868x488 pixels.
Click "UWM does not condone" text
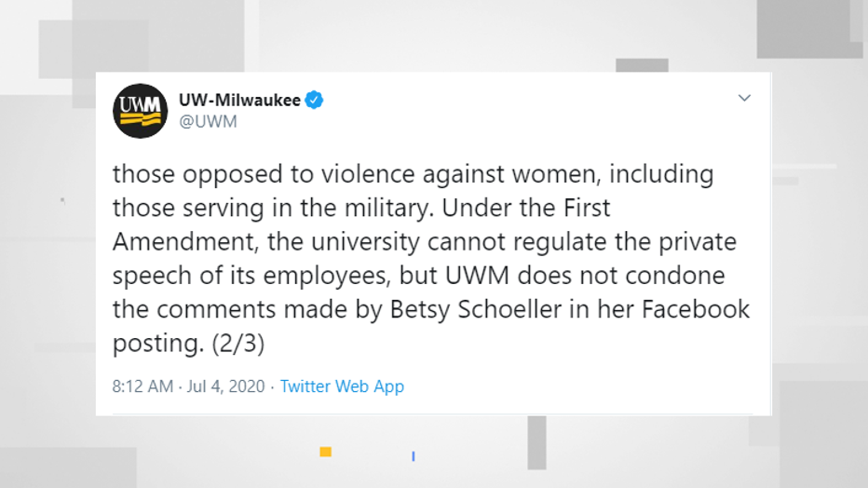[585, 276]
